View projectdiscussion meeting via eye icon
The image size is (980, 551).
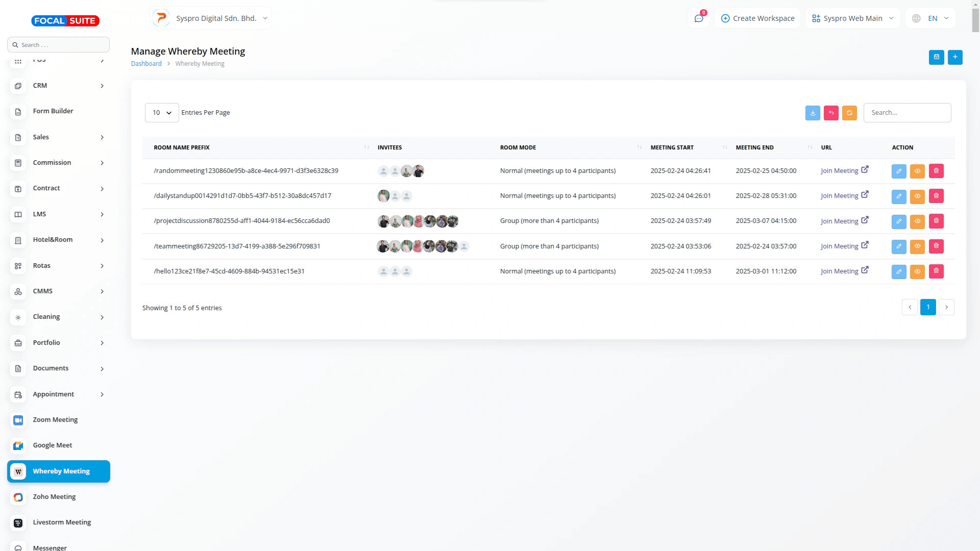[x=917, y=221]
